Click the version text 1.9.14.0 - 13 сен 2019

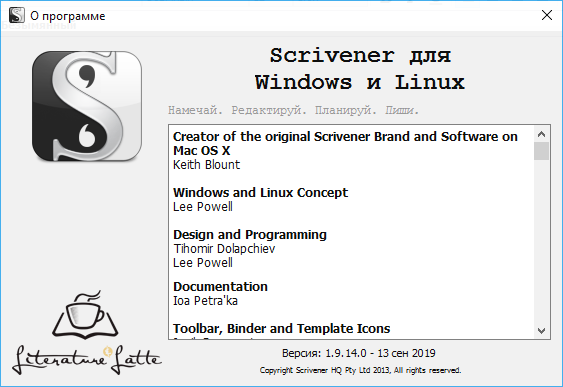click(x=358, y=353)
